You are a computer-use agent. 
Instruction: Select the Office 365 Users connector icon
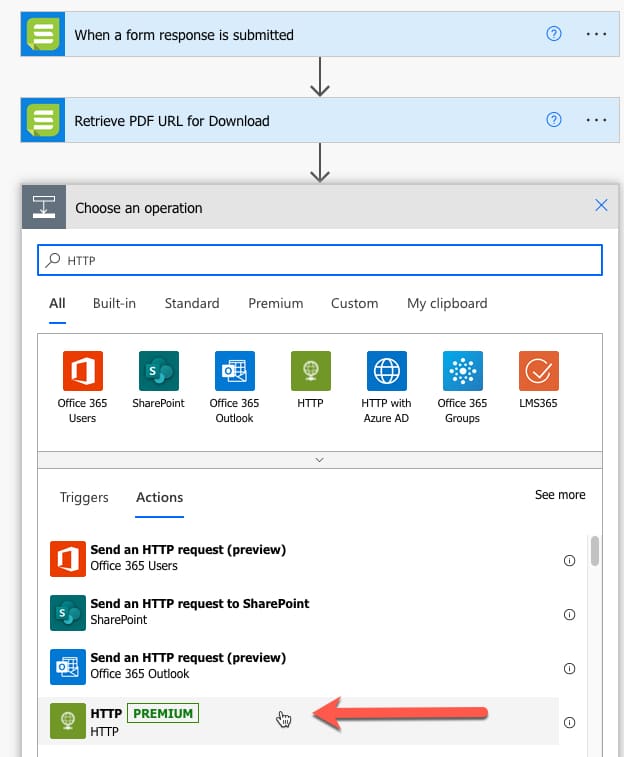coord(83,371)
